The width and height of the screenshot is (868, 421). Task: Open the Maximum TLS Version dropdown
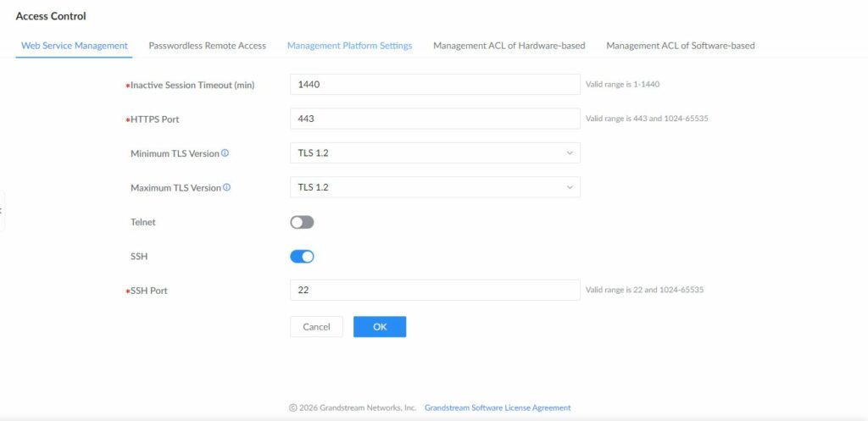(435, 187)
